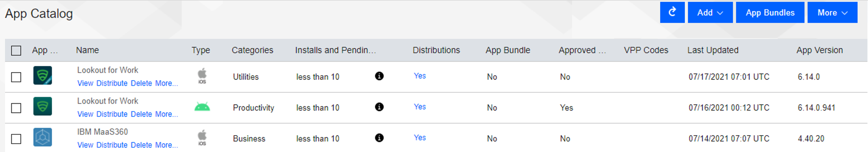Image resolution: width=868 pixels, height=152 pixels.
Task: Click the iOS Lookout for Work app icon
Action: [42, 75]
